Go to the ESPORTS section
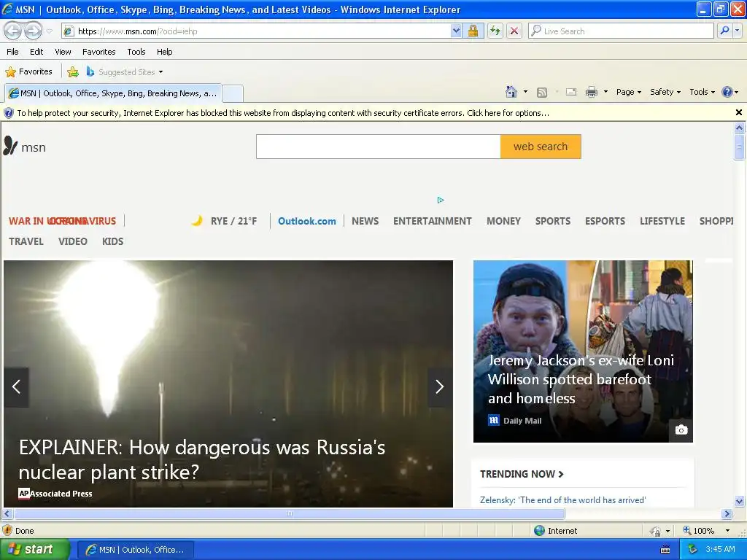 tap(605, 221)
